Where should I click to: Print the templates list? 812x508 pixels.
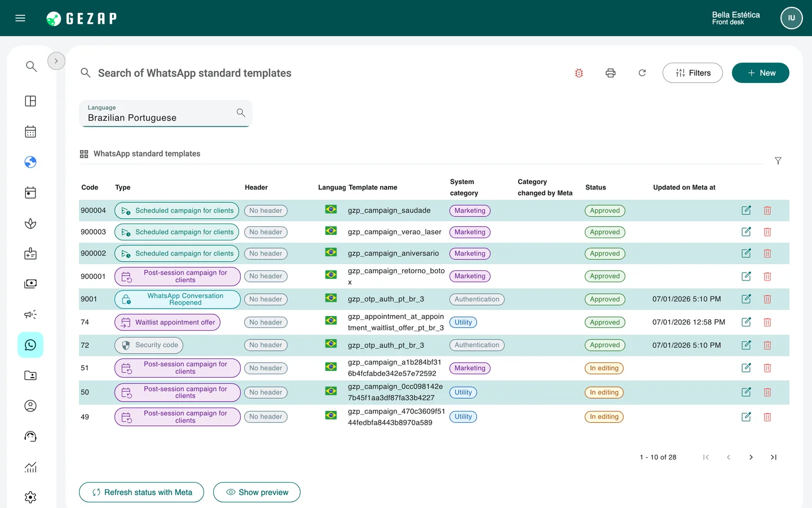pyautogui.click(x=611, y=73)
